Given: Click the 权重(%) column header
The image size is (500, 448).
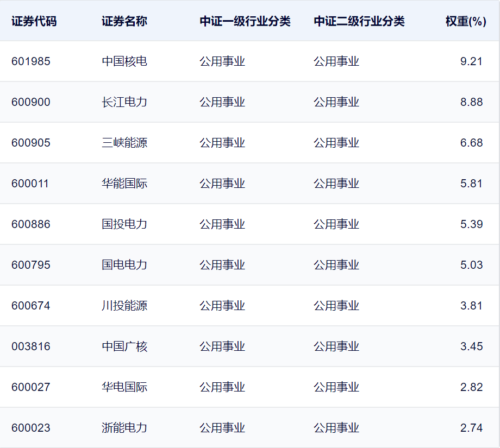Looking at the screenshot, I should tap(466, 21).
